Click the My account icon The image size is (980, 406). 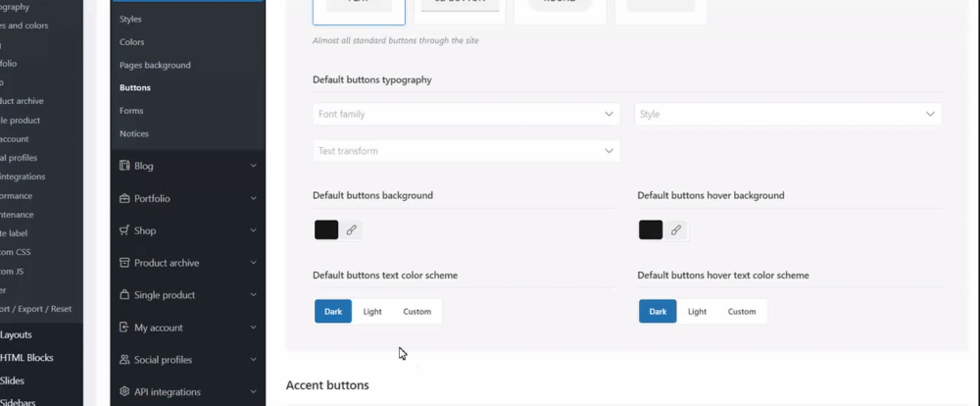(124, 328)
